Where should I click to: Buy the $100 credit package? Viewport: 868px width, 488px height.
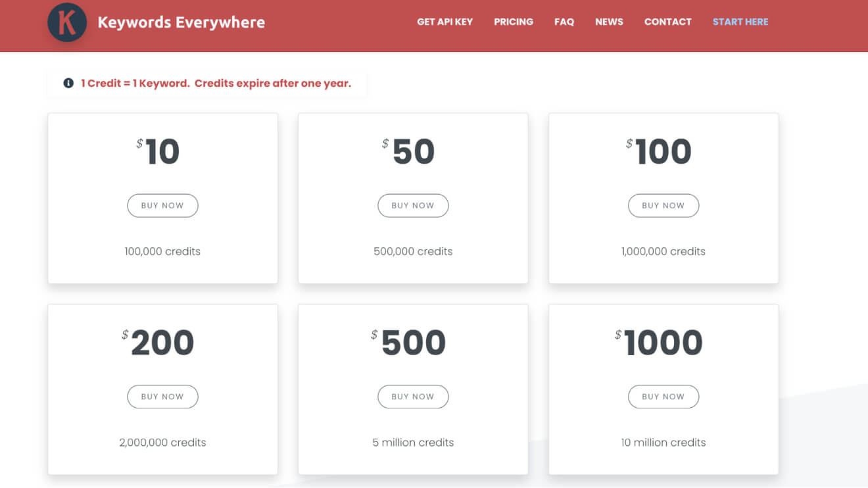pos(663,205)
